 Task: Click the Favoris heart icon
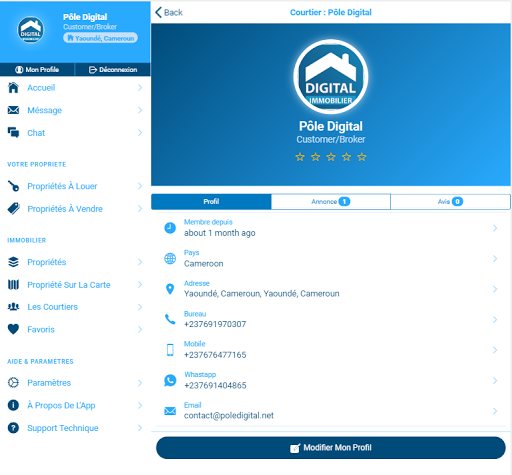coord(13,329)
